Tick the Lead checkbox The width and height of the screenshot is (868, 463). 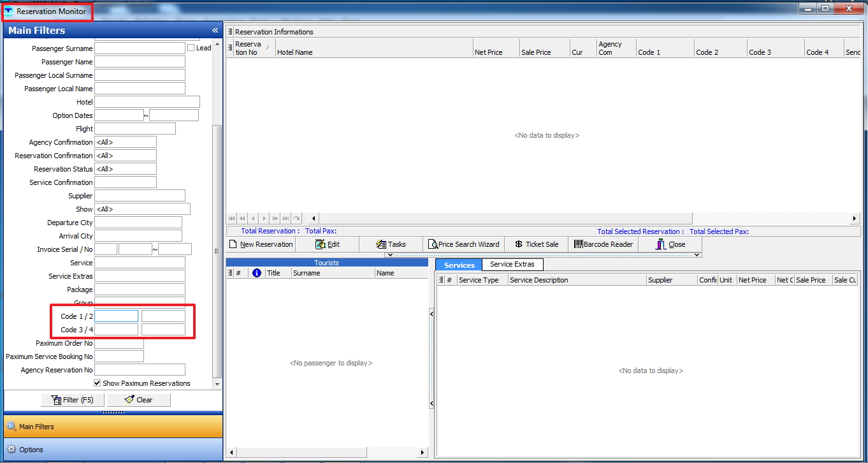pos(191,48)
